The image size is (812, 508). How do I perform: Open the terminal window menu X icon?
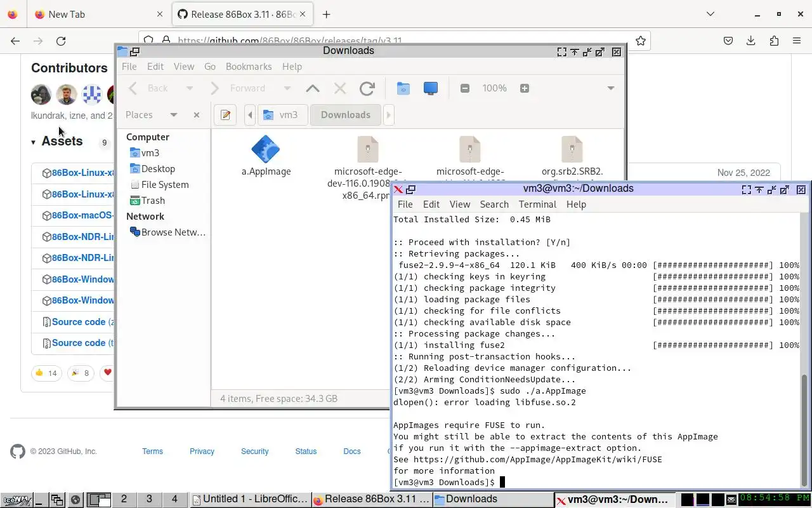pyautogui.click(x=398, y=189)
